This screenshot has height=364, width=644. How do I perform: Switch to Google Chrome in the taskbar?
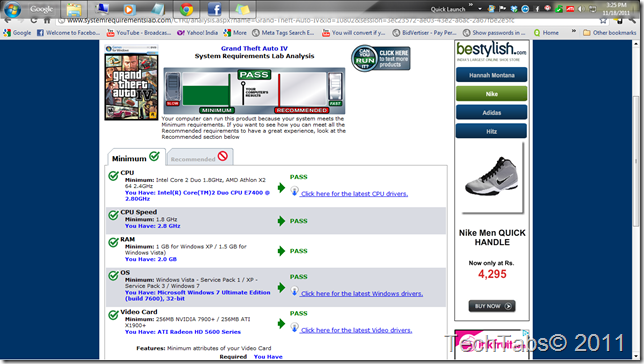pos(186,9)
